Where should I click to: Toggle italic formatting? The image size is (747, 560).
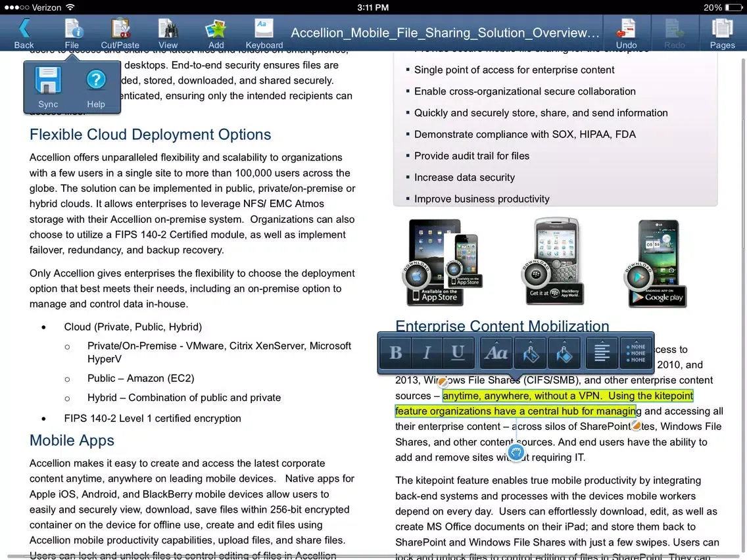(426, 353)
